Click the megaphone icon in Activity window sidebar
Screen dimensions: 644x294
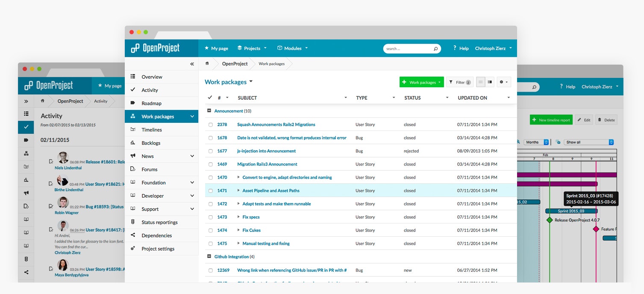(x=26, y=193)
